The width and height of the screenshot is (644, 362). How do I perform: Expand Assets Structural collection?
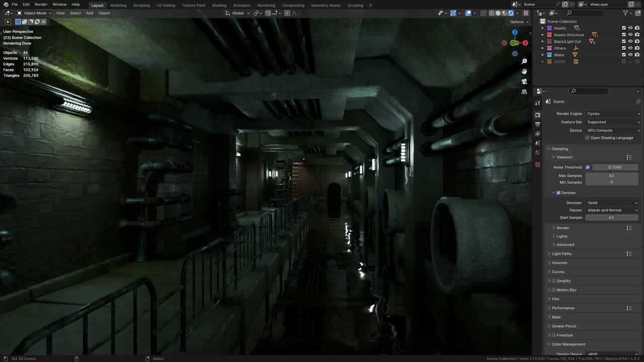pyautogui.click(x=543, y=35)
